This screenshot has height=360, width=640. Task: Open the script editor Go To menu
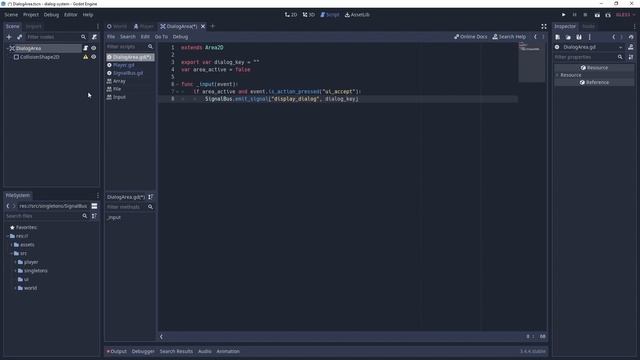pos(161,37)
